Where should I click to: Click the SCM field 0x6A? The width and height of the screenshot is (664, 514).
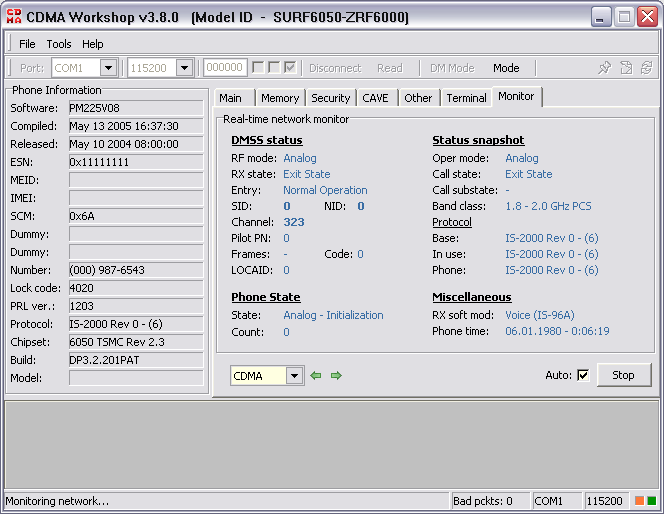(136, 216)
